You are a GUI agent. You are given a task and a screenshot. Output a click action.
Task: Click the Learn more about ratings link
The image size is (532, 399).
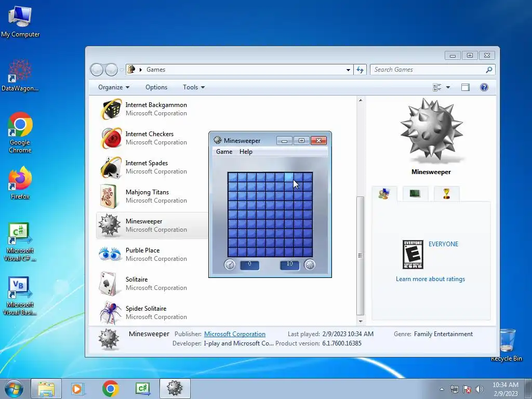pos(430,279)
